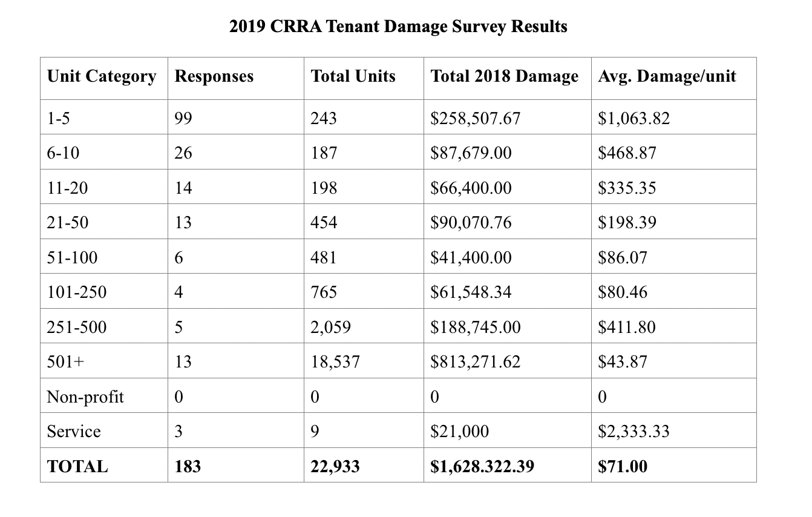812x517 pixels.
Task: Select the '6-10' row label
Action: tap(63, 153)
